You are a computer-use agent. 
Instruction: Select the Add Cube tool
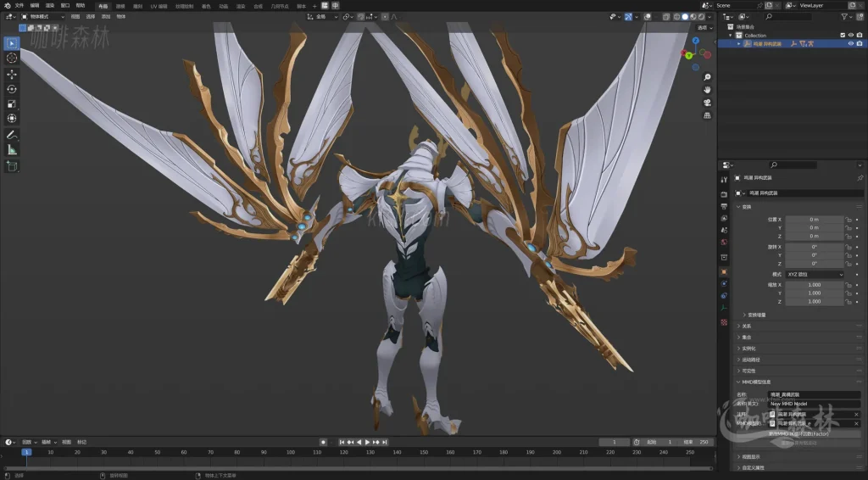pyautogui.click(x=12, y=166)
